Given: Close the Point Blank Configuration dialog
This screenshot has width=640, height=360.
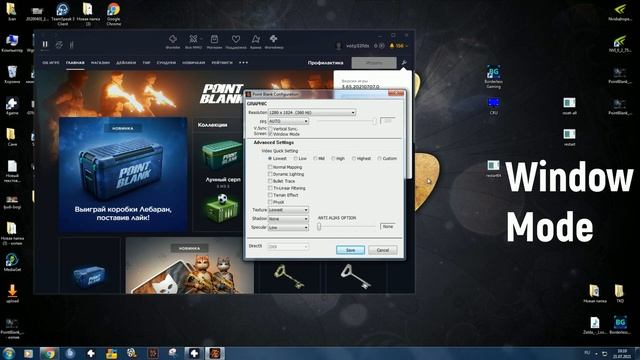Looking at the screenshot, I should pos(396,93).
